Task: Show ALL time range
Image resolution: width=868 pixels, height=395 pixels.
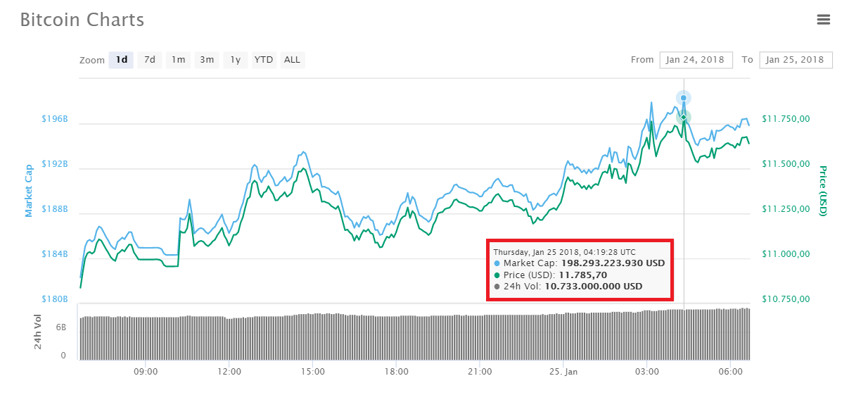Action: 292,60
